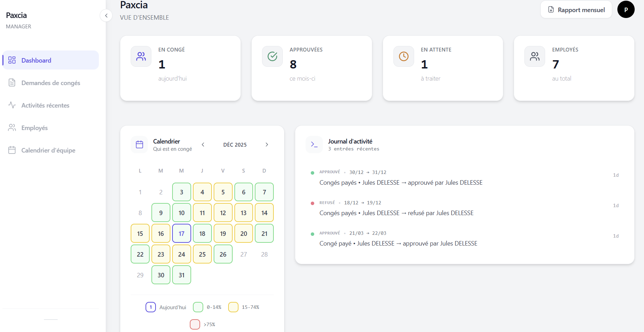This screenshot has height=332, width=644.
Task: Advance to the next month after DÉC 2025
Action: point(267,145)
